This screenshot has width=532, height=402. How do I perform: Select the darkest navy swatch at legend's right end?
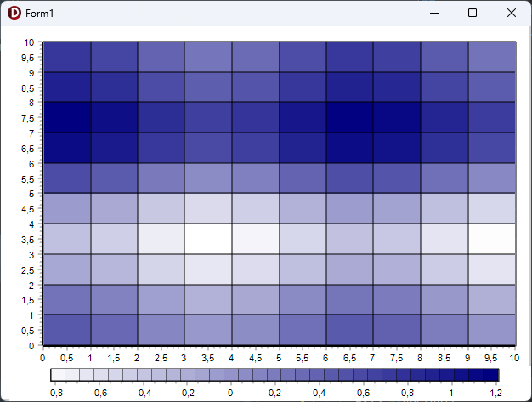[x=490, y=375]
